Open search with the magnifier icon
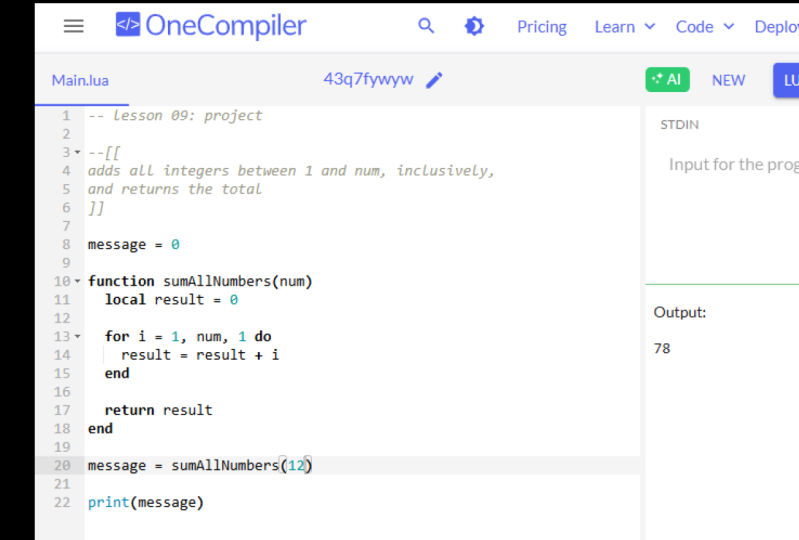The width and height of the screenshot is (799, 540). pyautogui.click(x=426, y=26)
